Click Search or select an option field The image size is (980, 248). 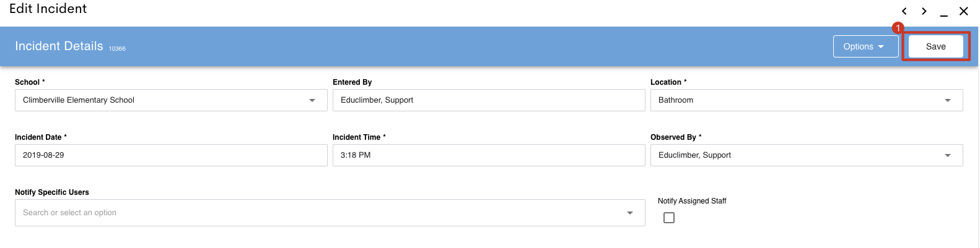coord(330,213)
